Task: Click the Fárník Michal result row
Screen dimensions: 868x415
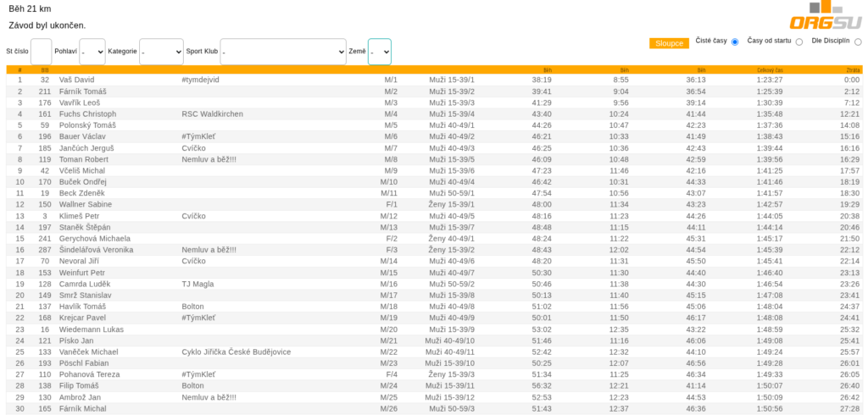Action: [x=434, y=408]
